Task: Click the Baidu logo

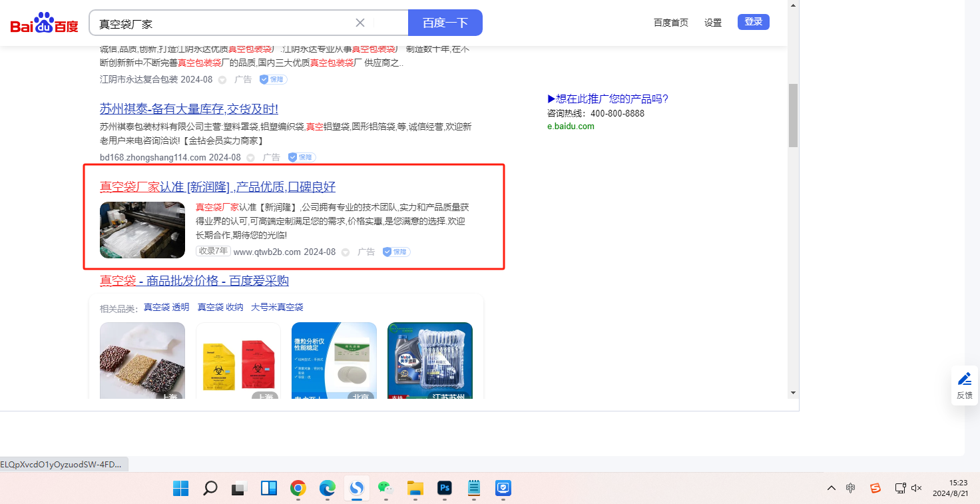Action: pos(44,23)
